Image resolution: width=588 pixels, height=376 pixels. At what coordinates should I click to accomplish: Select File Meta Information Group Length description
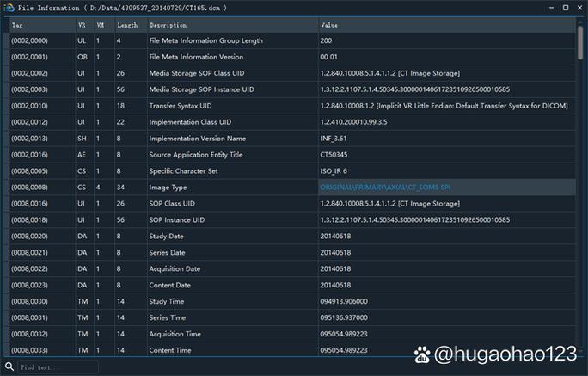point(205,40)
